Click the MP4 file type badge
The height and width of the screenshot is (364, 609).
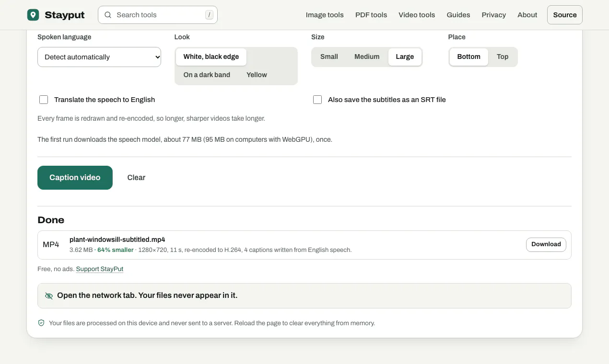(51, 245)
